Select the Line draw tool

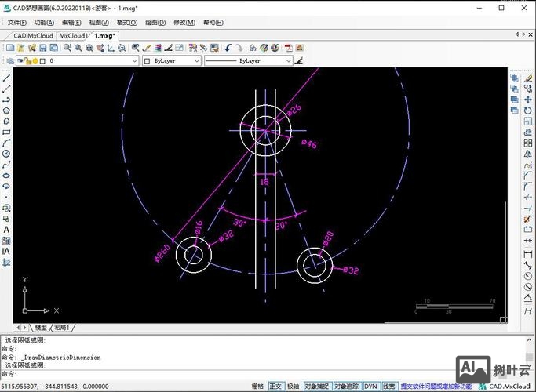(x=6, y=78)
